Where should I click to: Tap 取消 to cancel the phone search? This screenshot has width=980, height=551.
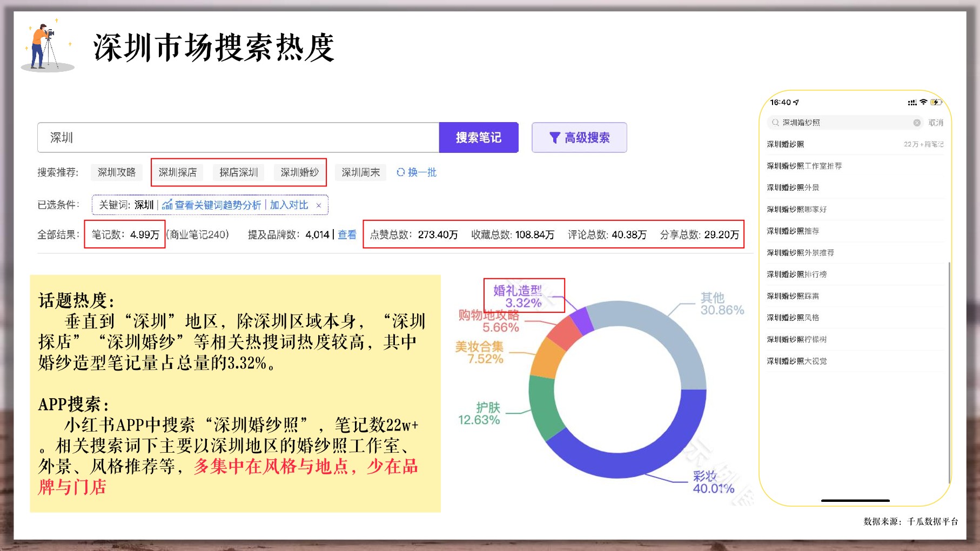point(936,123)
